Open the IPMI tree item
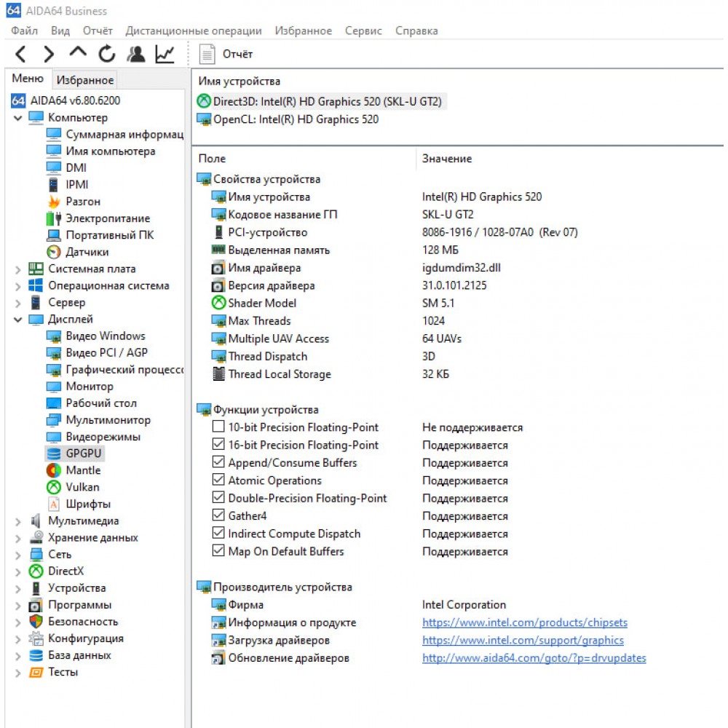The height and width of the screenshot is (728, 728). pos(68,184)
